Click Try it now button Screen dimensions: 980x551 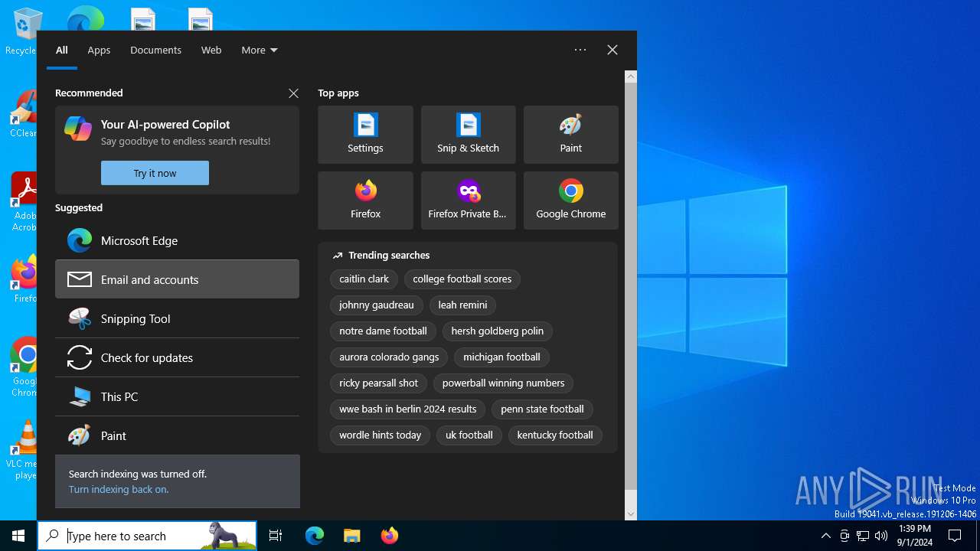(x=155, y=173)
